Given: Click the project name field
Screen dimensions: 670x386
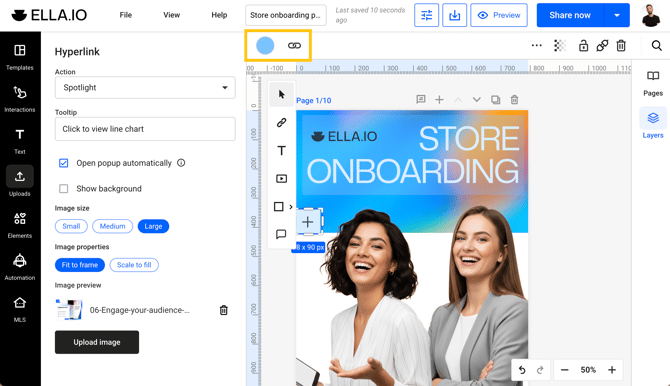Looking at the screenshot, I should [285, 15].
